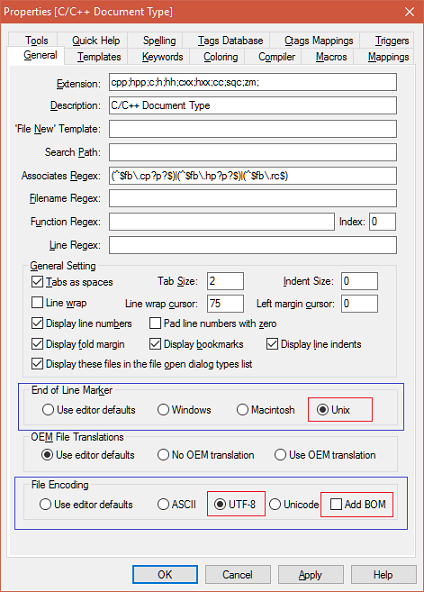The image size is (424, 592).
Task: Close the Properties dialog window
Action: click(409, 12)
